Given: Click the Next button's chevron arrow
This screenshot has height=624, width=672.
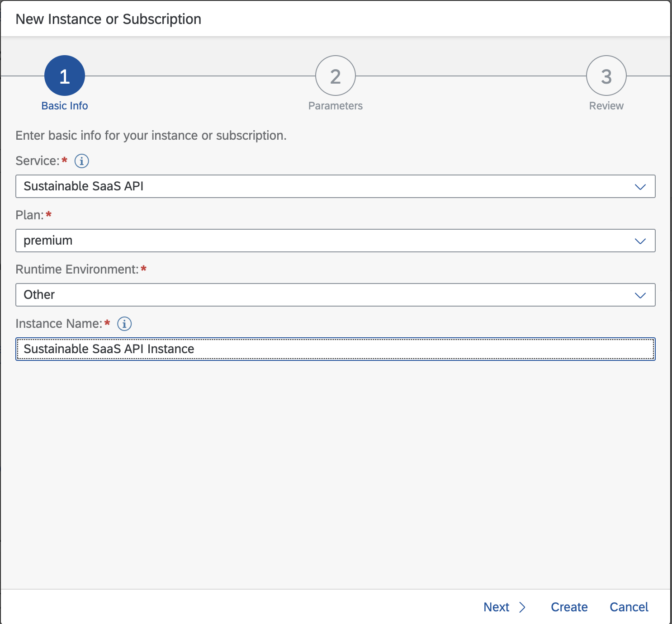Looking at the screenshot, I should coord(522,607).
